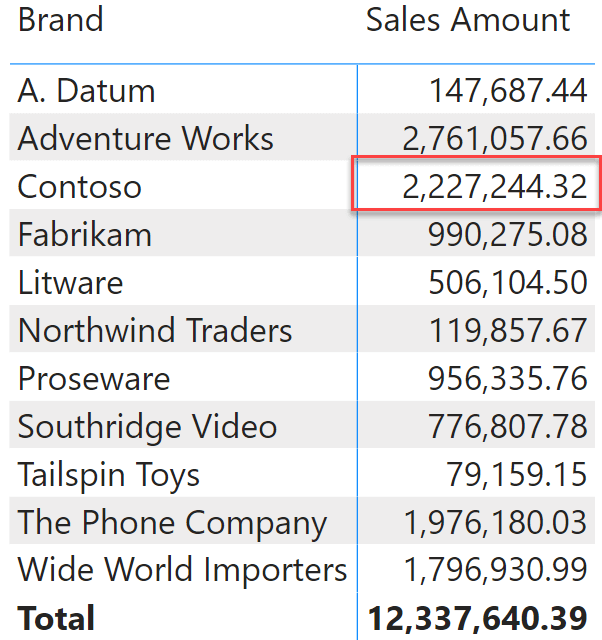The width and height of the screenshot is (602, 640).
Task: Click Adventure Works sales value 2,761,057.66
Action: 495,138
